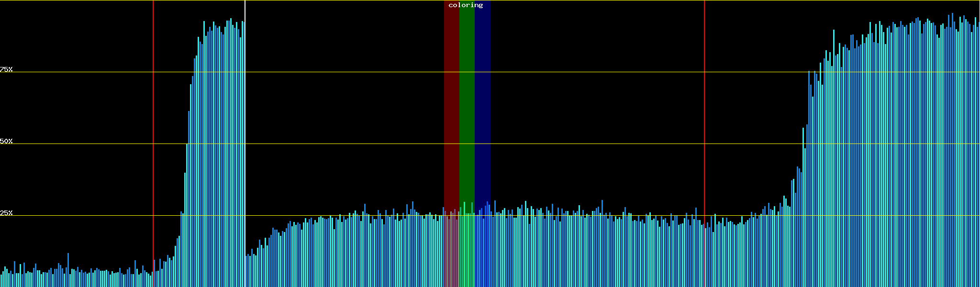Click the blue-tinted bars inside the blue band
This screenshot has width=980, height=287.
483,249
